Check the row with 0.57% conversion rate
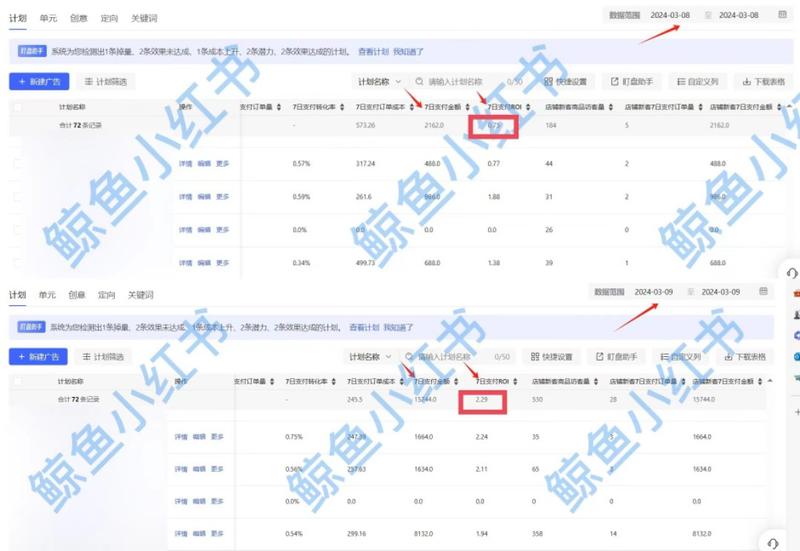 (x=18, y=163)
